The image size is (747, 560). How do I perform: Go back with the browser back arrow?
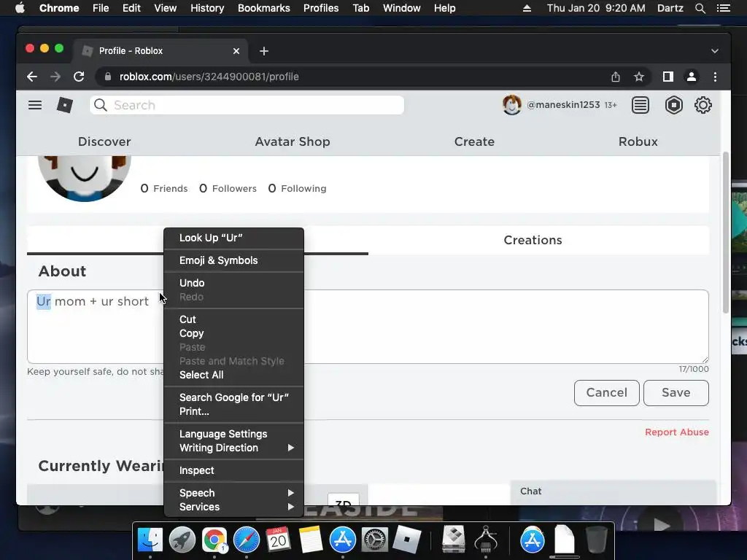(x=32, y=77)
